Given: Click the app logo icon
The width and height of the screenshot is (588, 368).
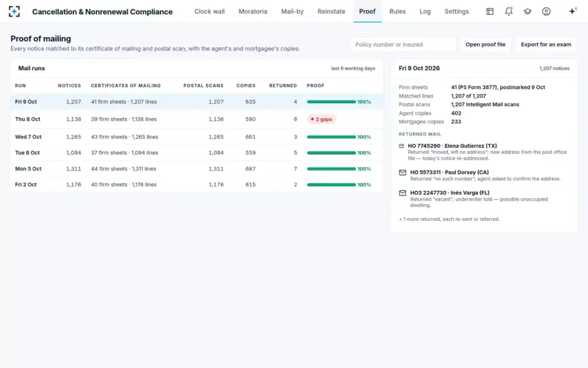Looking at the screenshot, I should click(14, 11).
